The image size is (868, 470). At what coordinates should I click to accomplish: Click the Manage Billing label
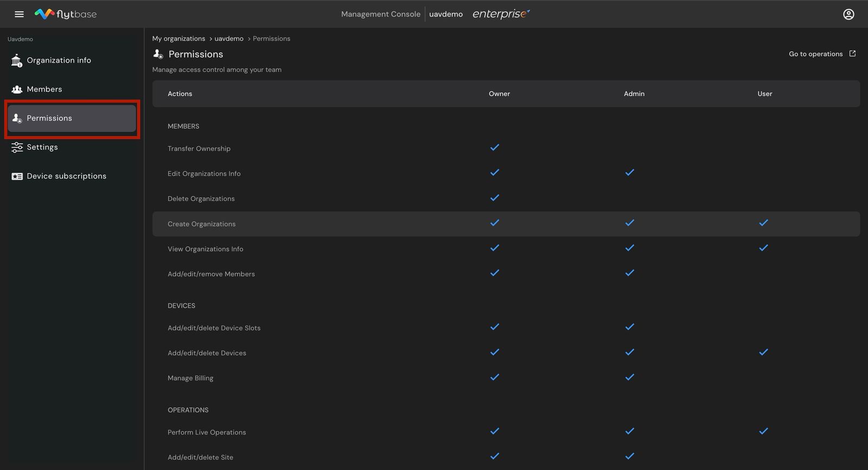click(190, 378)
